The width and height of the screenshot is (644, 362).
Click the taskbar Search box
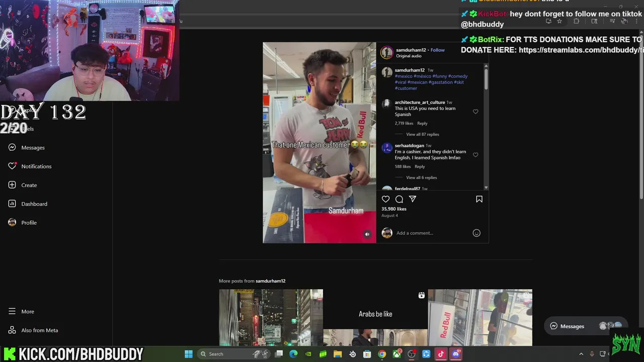pos(234,354)
